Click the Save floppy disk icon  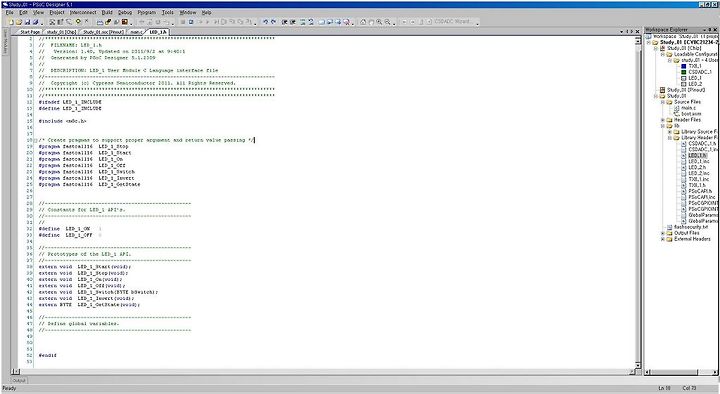click(x=27, y=22)
